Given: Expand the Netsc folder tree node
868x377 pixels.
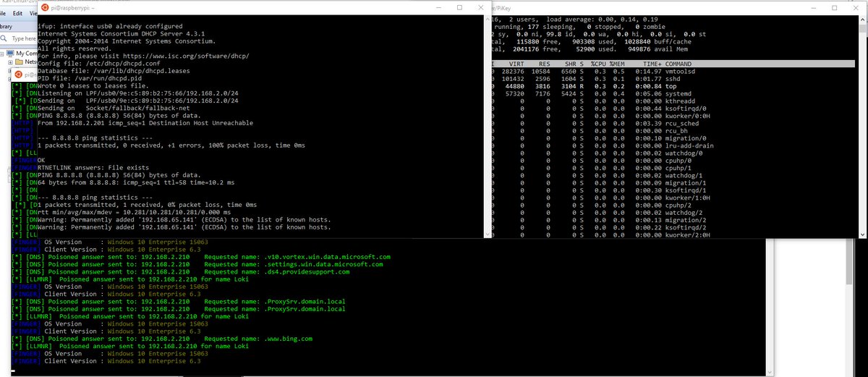Looking at the screenshot, I should pyautogui.click(x=10, y=63).
